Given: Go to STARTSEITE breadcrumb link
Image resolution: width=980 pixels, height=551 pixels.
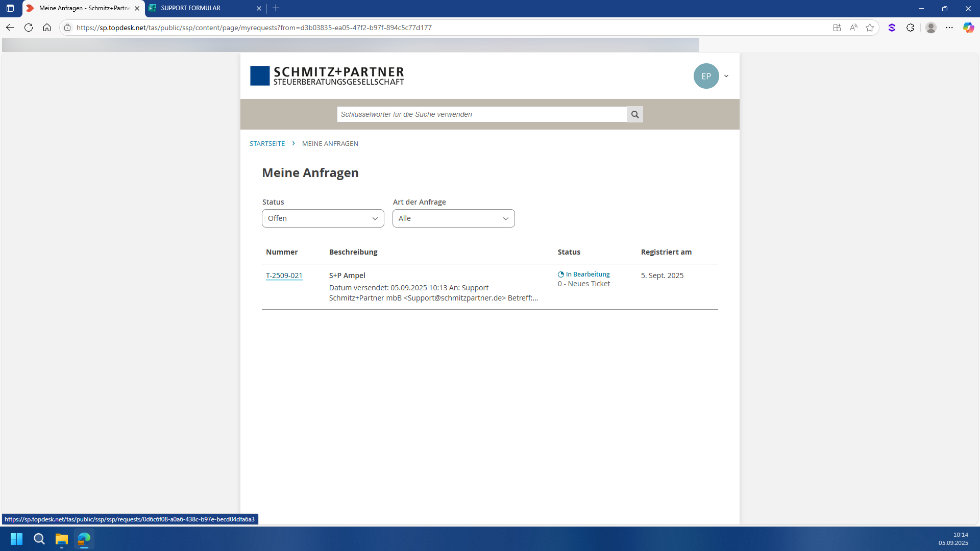Looking at the screenshot, I should tap(267, 144).
